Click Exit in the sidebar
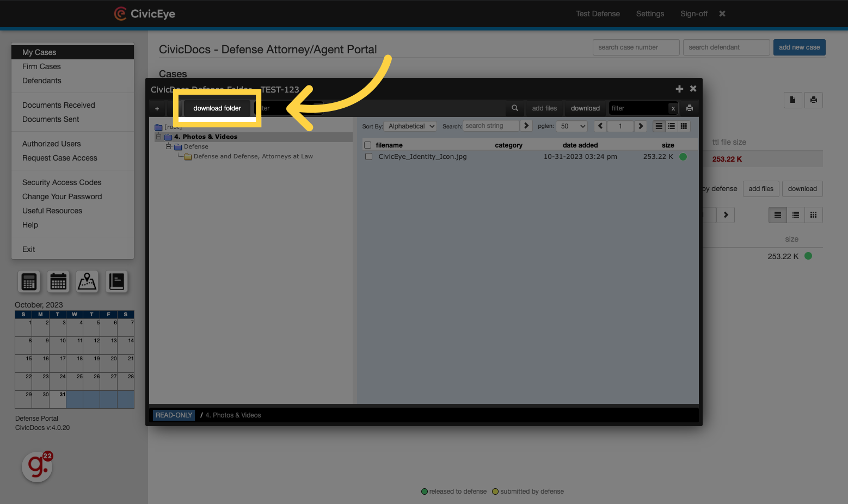Image resolution: width=848 pixels, height=504 pixels. click(x=29, y=249)
